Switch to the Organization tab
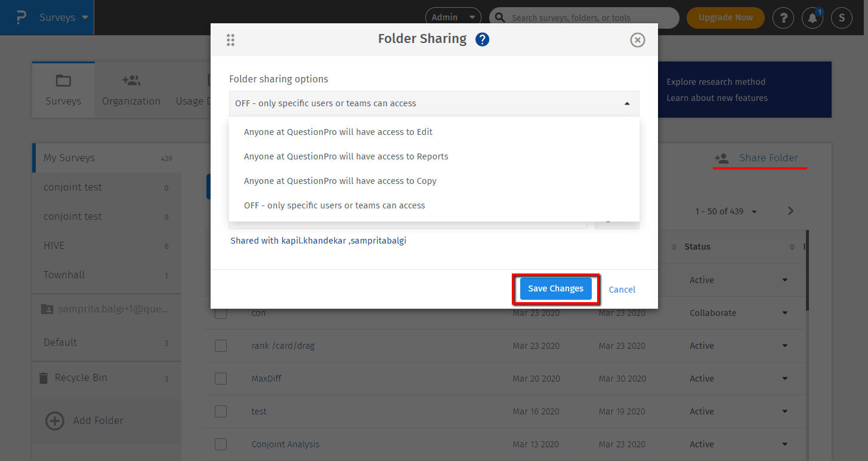 tap(131, 89)
